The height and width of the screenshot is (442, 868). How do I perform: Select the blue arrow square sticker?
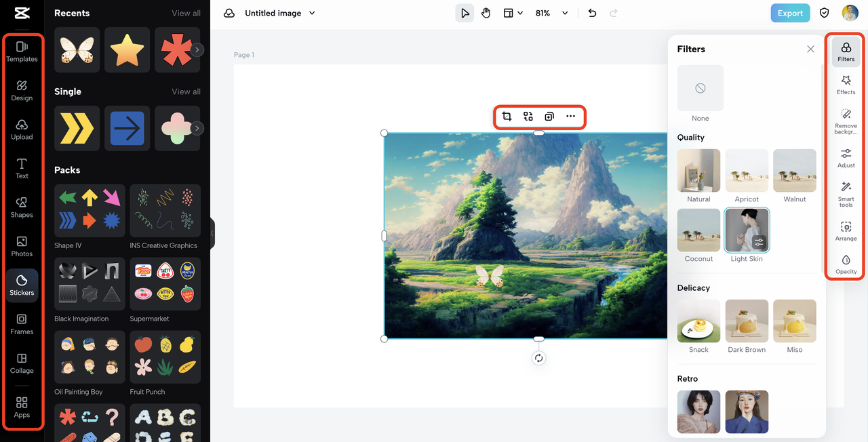(127, 128)
